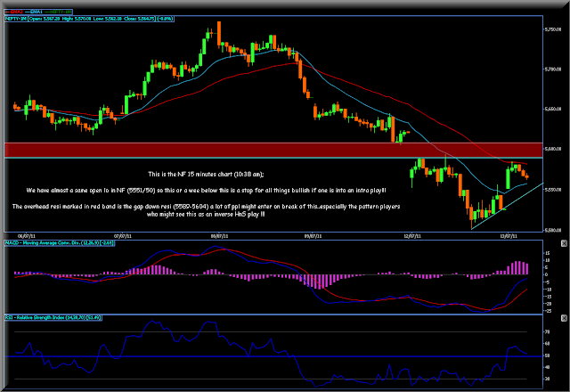Viewport: 570px width, 392px height.
Task: Select the blue RSI 50 level line
Action: pyautogui.click(x=273, y=356)
